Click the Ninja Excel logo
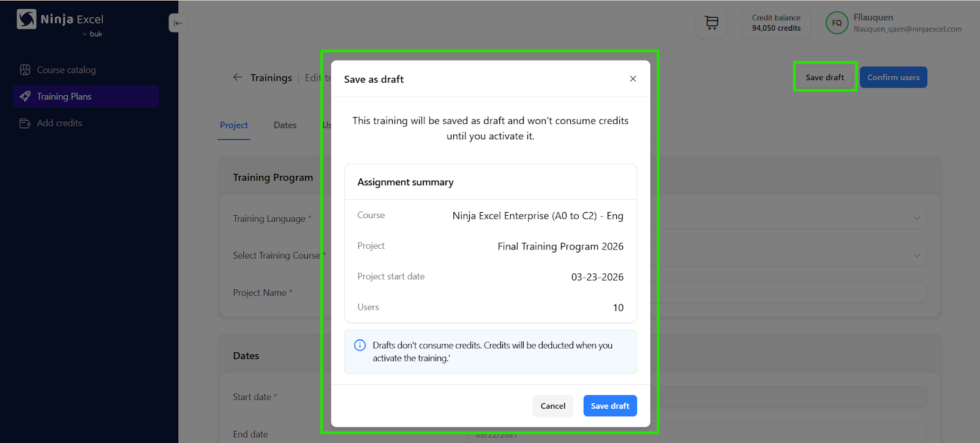 click(x=60, y=22)
